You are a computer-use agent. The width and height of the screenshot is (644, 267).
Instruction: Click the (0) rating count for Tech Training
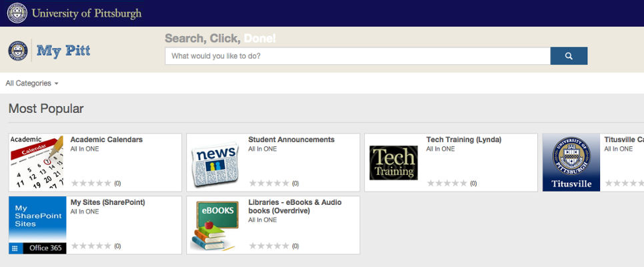point(473,184)
